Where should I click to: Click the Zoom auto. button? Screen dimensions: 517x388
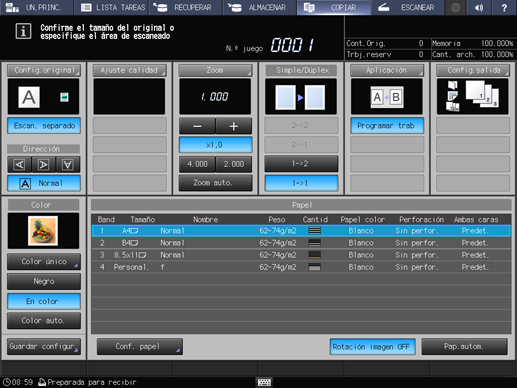[215, 183]
